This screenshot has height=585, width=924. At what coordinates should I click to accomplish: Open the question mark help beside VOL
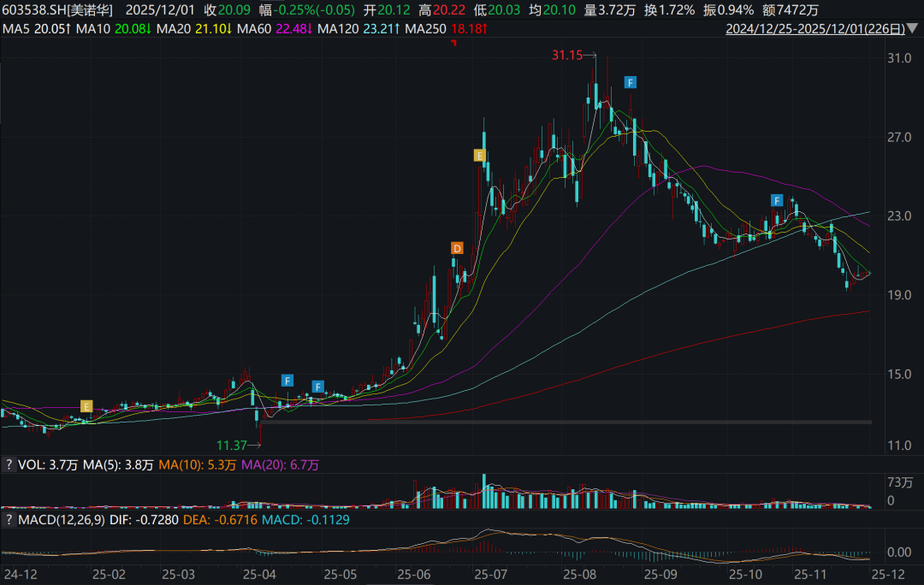(x=9, y=464)
